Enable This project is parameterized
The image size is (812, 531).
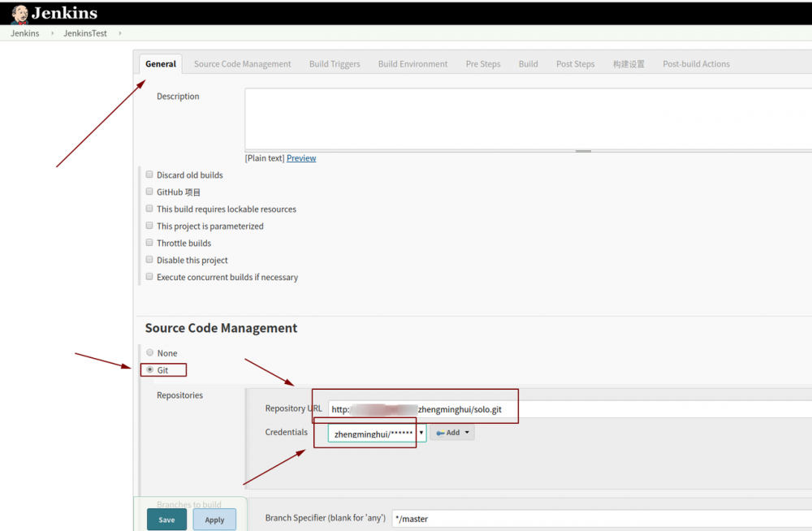pyautogui.click(x=149, y=226)
